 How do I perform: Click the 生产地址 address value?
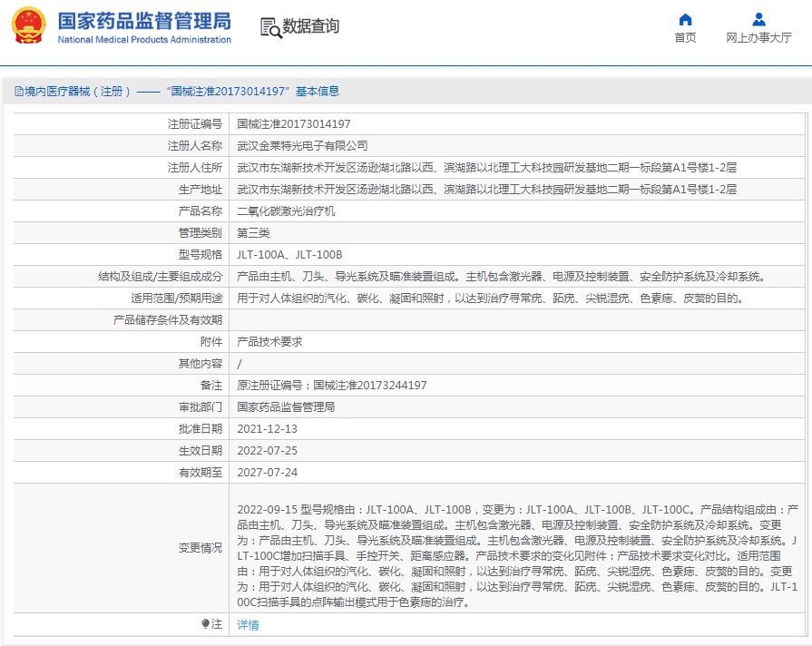tap(487, 190)
